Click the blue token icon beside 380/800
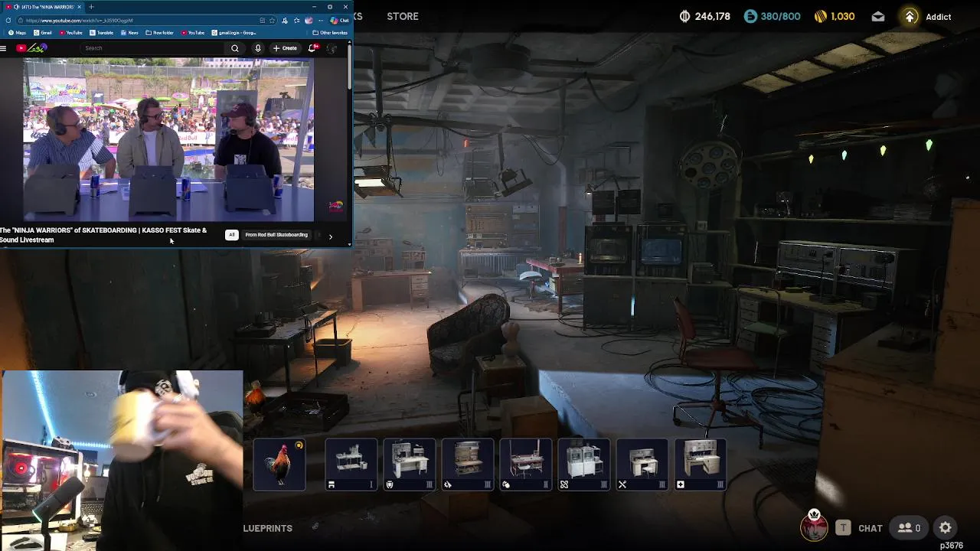This screenshot has width=980, height=551. tap(750, 16)
